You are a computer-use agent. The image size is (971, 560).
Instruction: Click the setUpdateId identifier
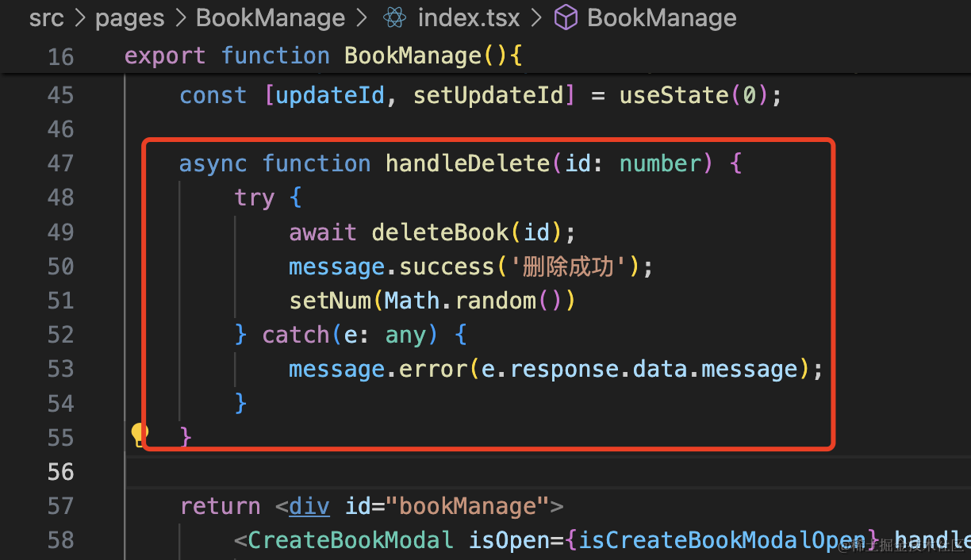click(x=489, y=95)
